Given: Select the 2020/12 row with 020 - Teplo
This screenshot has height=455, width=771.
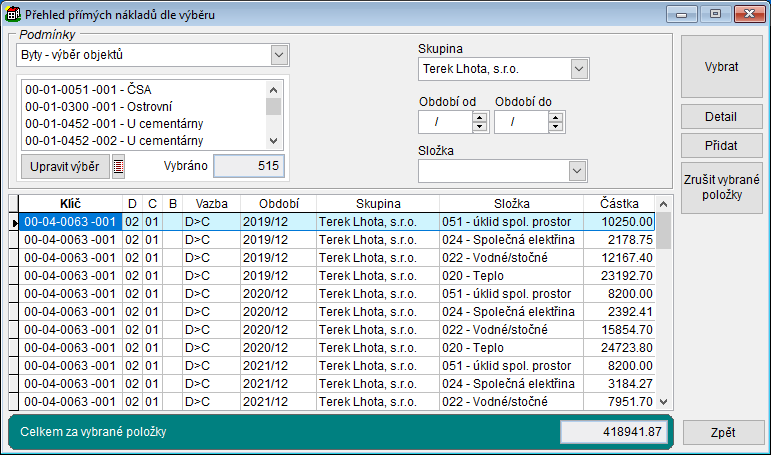Looking at the screenshot, I should click(340, 347).
